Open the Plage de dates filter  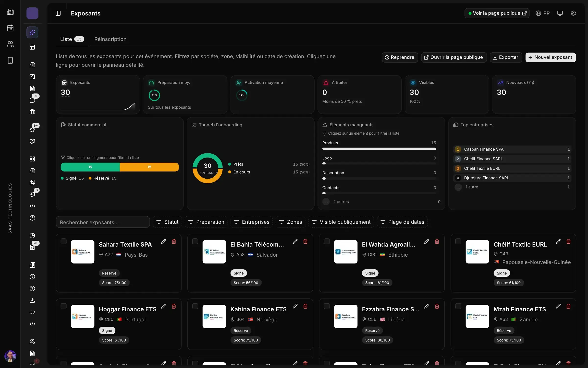tap(403, 222)
